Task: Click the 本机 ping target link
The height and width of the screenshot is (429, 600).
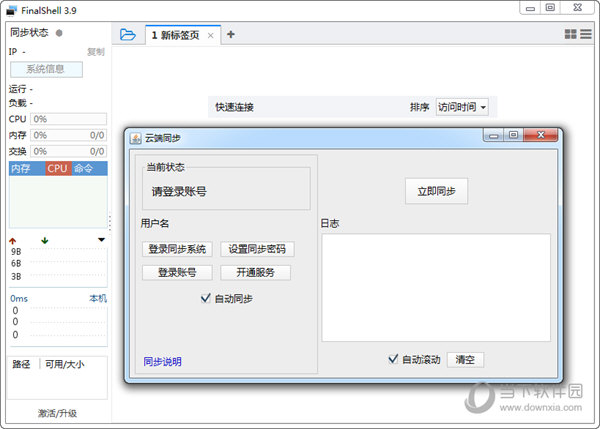Action: pos(98,298)
